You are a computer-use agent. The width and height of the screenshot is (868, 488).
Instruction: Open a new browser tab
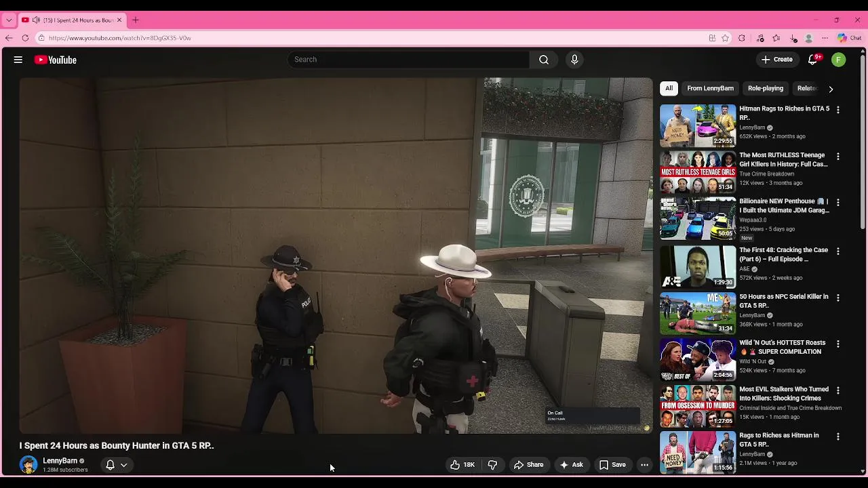tap(136, 20)
